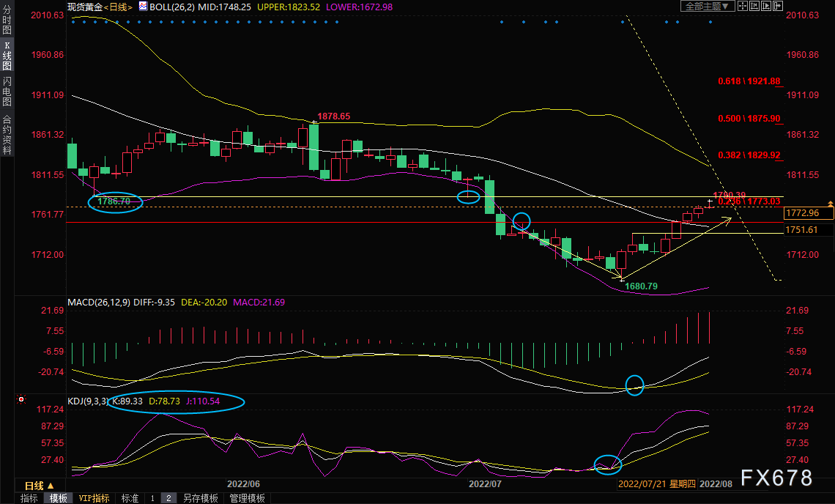Open the VIP指标 tab
The height and width of the screenshot is (504, 835).
94,498
